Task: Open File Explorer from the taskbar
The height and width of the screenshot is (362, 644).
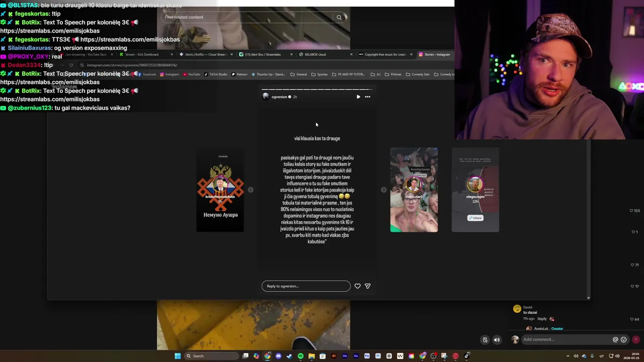Action: coord(311,356)
